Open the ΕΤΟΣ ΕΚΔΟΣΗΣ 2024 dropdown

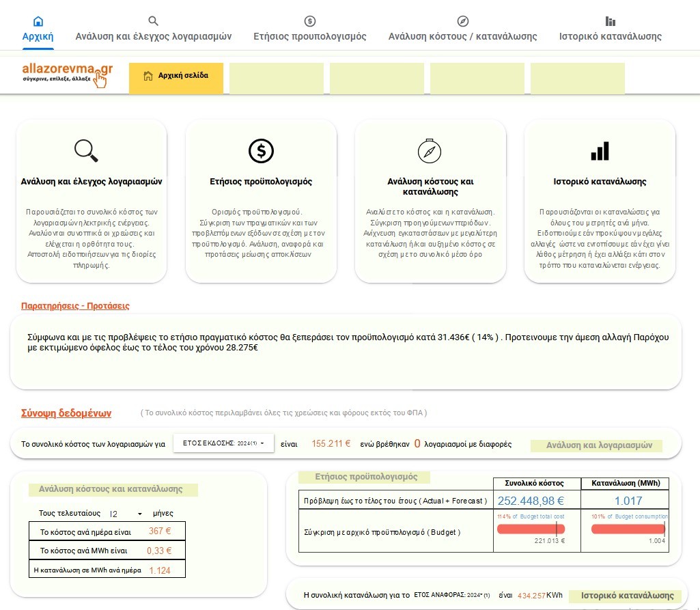(223, 443)
